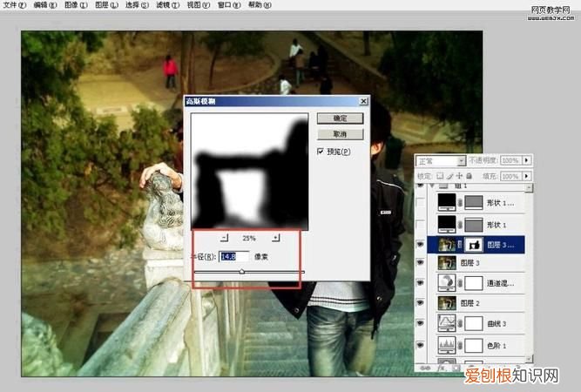Viewport: 581px width, 392px height.
Task: Select black fill thumbnail of 形状 1… layer
Action: point(447,202)
